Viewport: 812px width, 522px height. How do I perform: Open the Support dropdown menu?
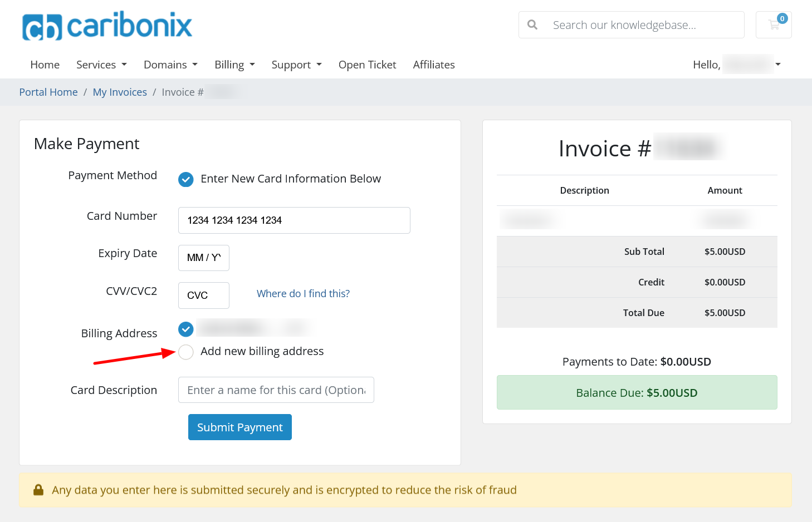296,65
